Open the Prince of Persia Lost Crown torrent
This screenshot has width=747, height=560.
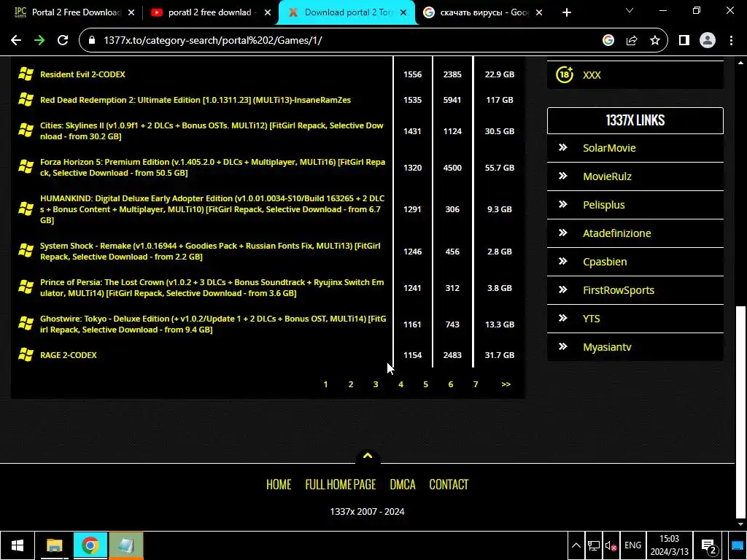pyautogui.click(x=212, y=287)
